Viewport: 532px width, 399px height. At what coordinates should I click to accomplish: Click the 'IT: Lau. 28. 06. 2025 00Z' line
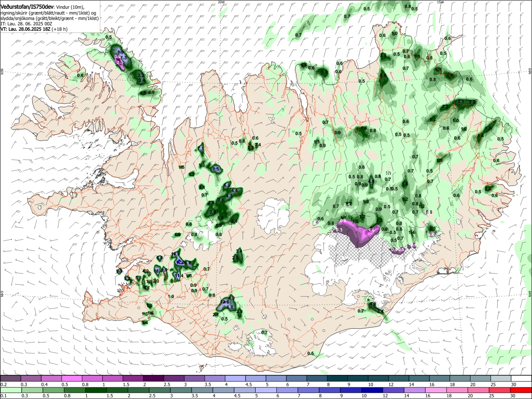pos(26,24)
